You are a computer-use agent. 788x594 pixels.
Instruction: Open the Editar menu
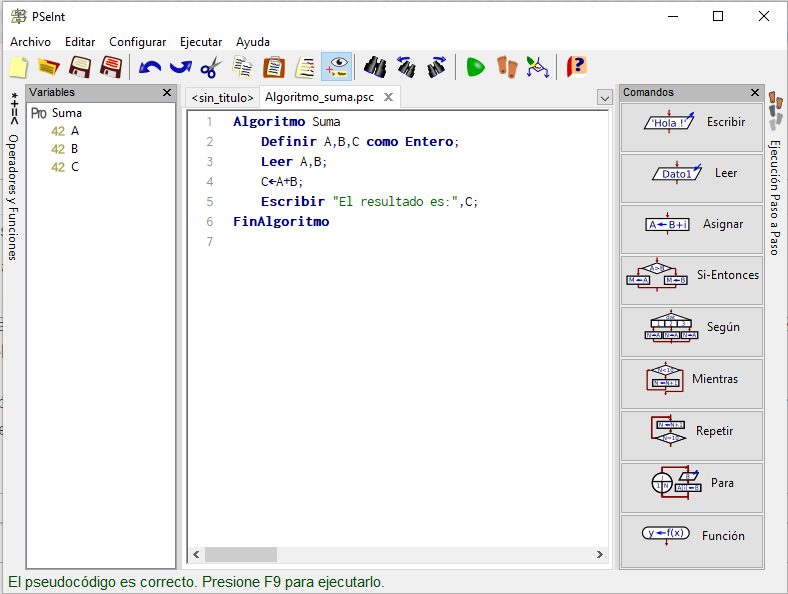(80, 42)
